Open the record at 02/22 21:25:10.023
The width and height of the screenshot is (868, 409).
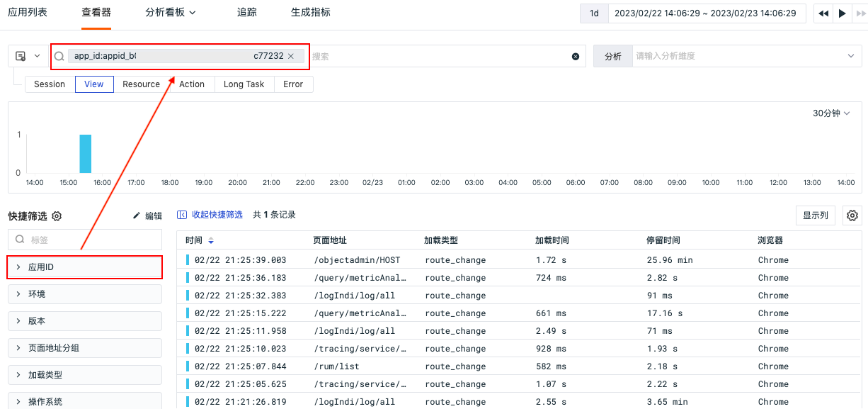(519, 349)
